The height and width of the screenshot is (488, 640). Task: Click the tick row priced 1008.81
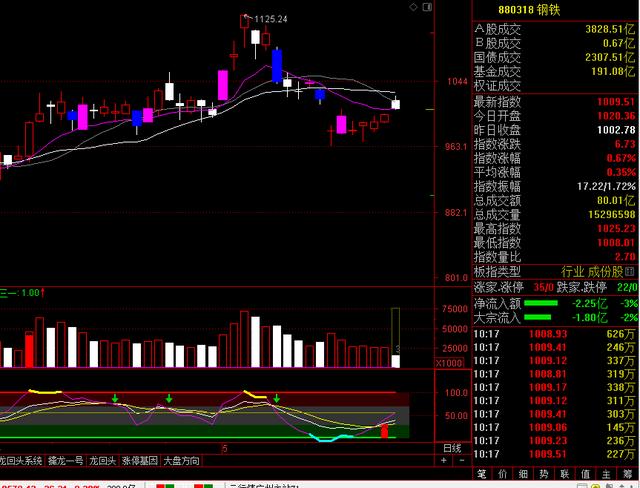point(555,374)
